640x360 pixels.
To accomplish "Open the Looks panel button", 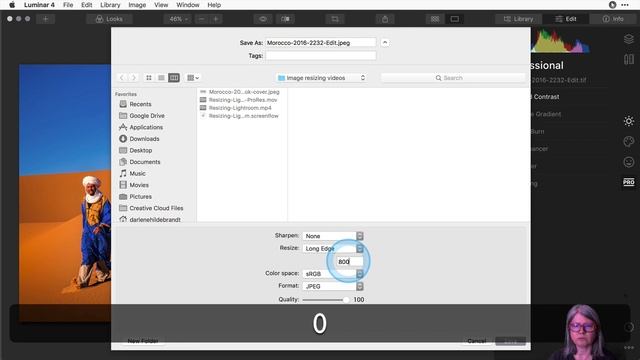I will click(109, 19).
